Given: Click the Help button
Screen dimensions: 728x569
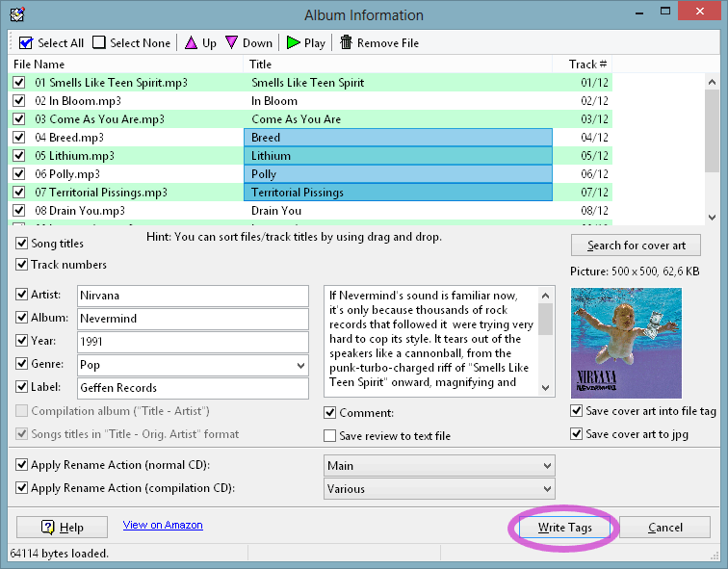Looking at the screenshot, I should click(x=63, y=528).
